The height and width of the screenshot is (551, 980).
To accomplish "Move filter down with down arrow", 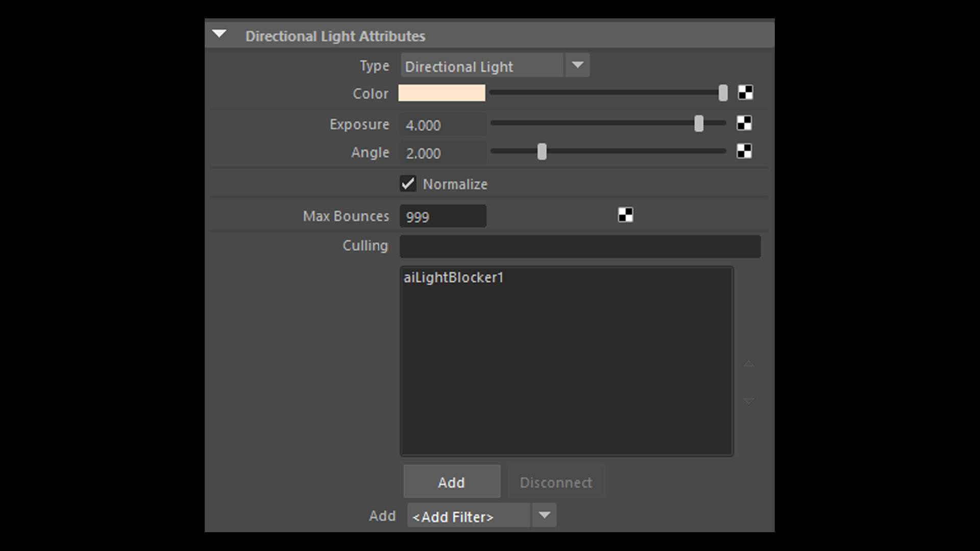I will click(x=749, y=402).
